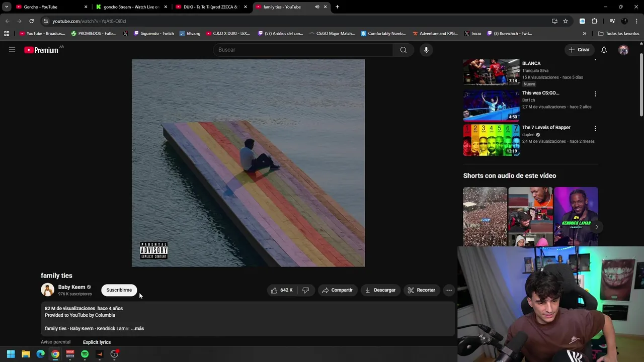
Task: Dislike the family ties video
Action: [x=305, y=290]
